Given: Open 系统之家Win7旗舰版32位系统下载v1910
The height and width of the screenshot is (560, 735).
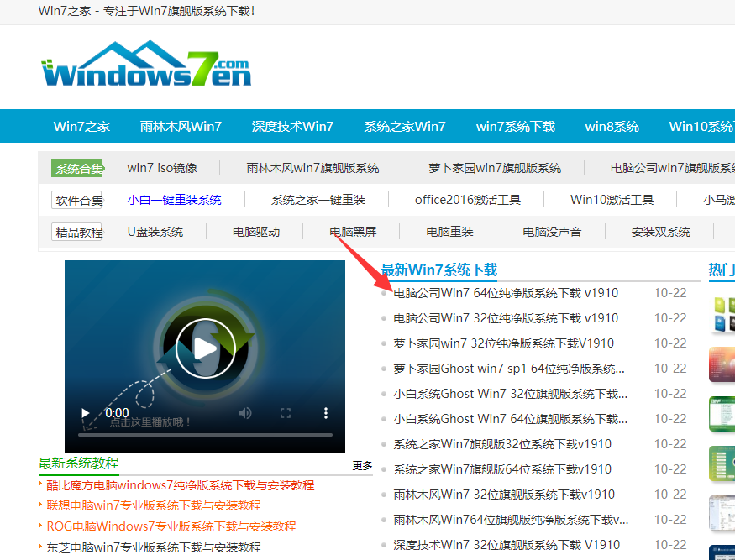Looking at the screenshot, I should point(502,444).
